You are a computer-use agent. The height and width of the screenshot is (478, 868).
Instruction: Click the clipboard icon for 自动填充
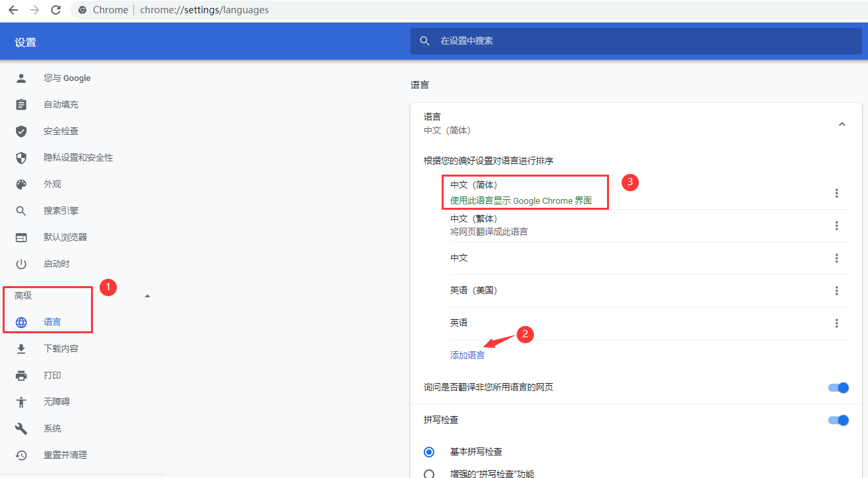(x=21, y=105)
